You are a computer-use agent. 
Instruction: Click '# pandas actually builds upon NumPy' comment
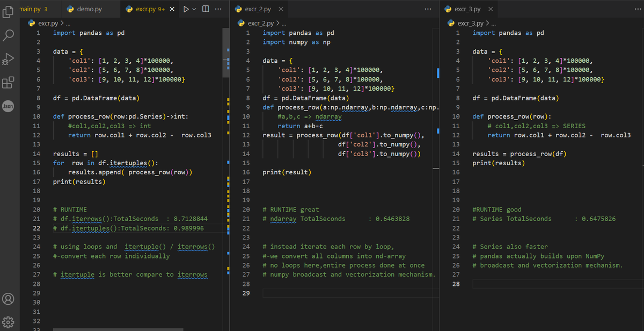click(538, 256)
